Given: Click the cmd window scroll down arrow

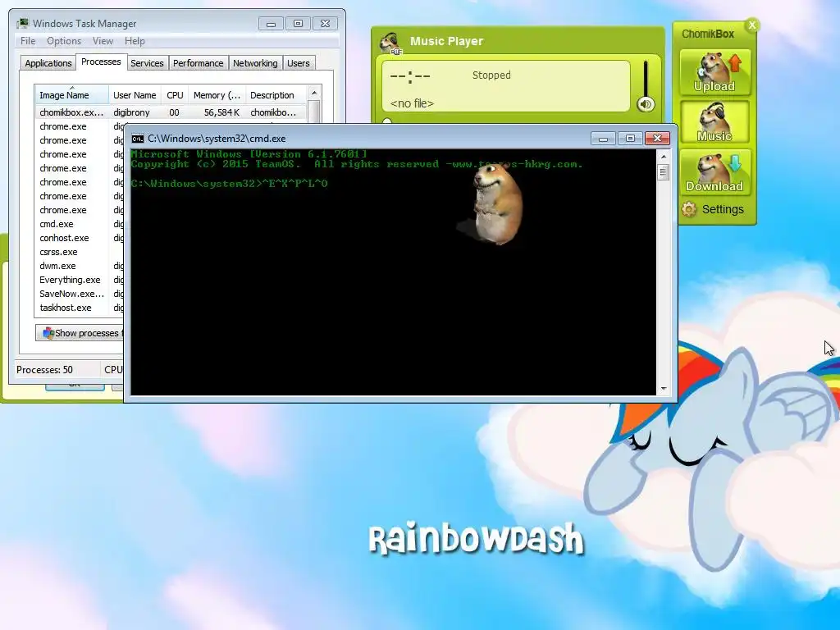Looking at the screenshot, I should click(663, 389).
